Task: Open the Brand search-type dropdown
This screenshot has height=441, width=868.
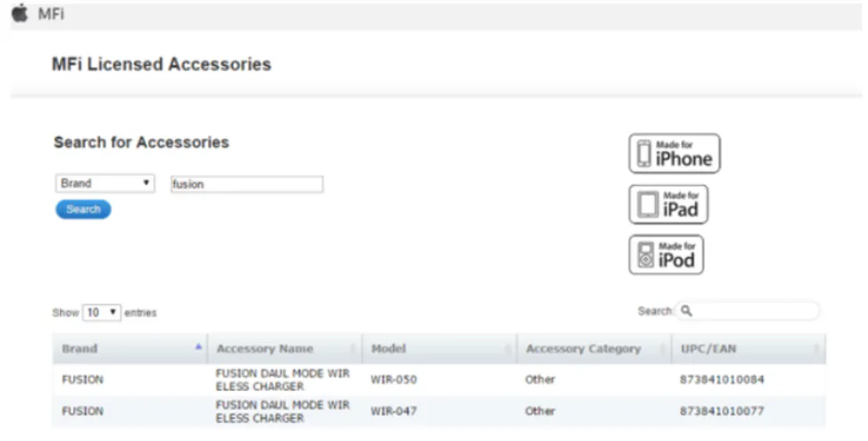Action: click(105, 184)
